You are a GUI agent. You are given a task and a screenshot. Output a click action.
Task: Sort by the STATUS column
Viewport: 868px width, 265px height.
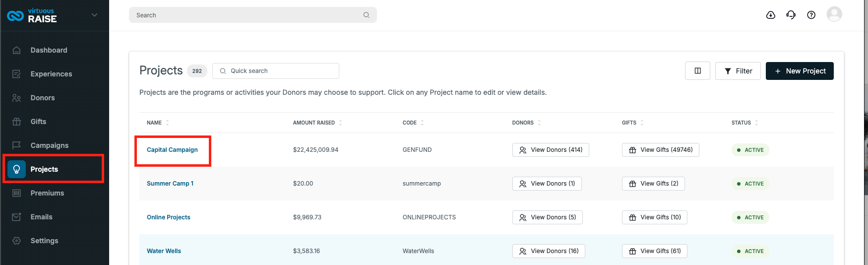pos(744,123)
